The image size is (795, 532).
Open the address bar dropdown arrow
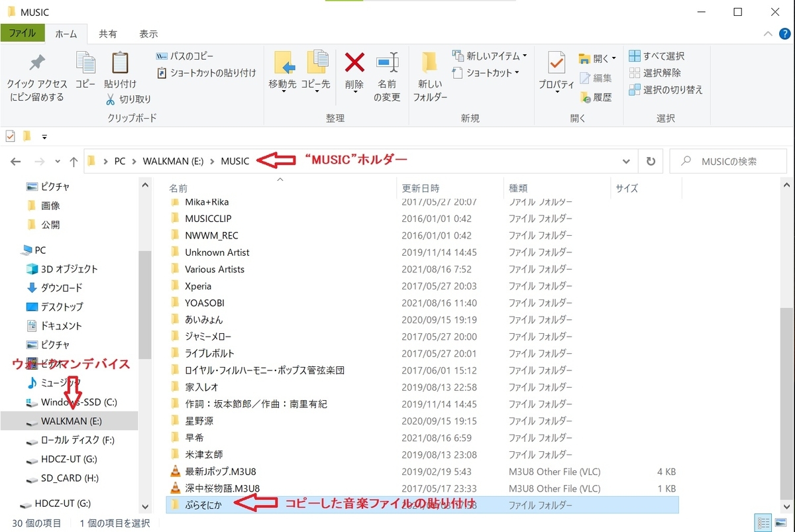click(x=626, y=161)
